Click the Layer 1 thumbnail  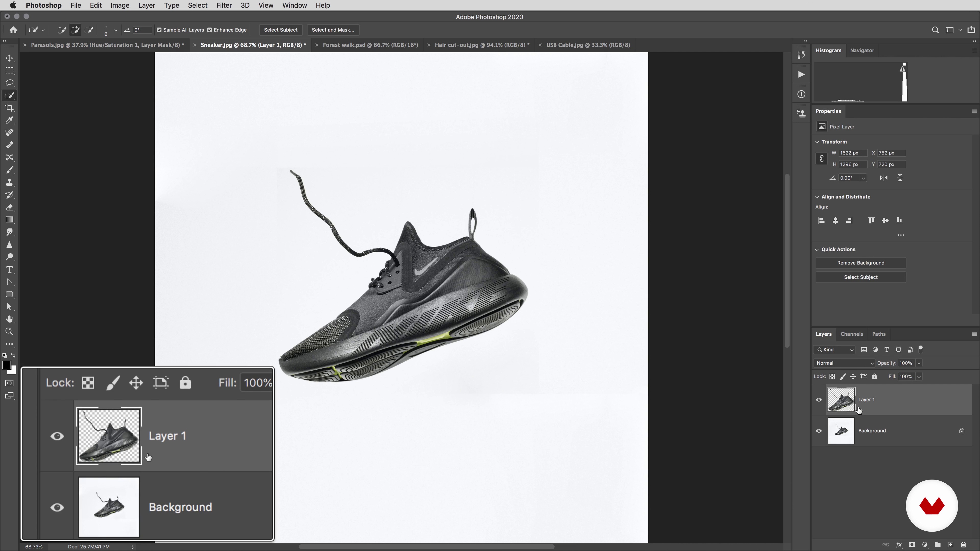(841, 400)
